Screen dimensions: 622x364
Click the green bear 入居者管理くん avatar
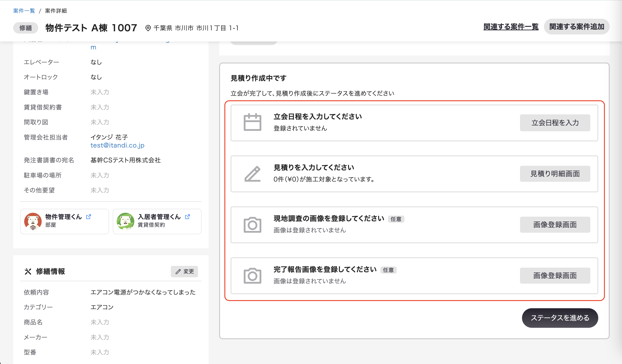[x=125, y=221]
